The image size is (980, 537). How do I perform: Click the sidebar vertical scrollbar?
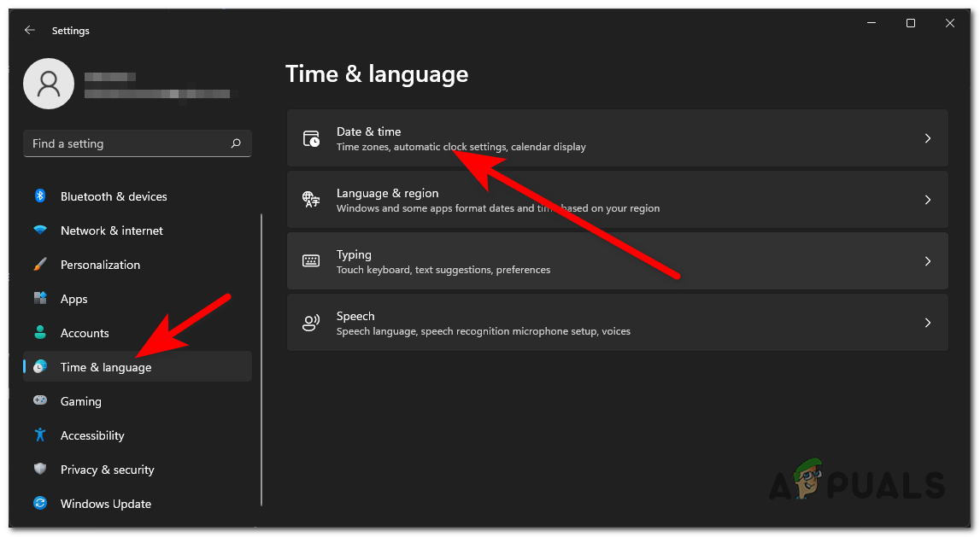pyautogui.click(x=261, y=359)
